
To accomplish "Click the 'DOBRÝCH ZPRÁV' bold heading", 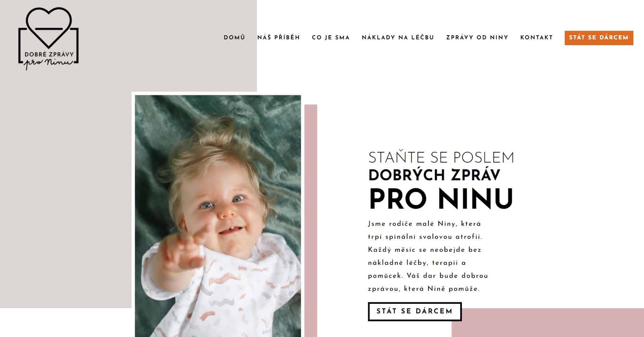I will [x=434, y=175].
